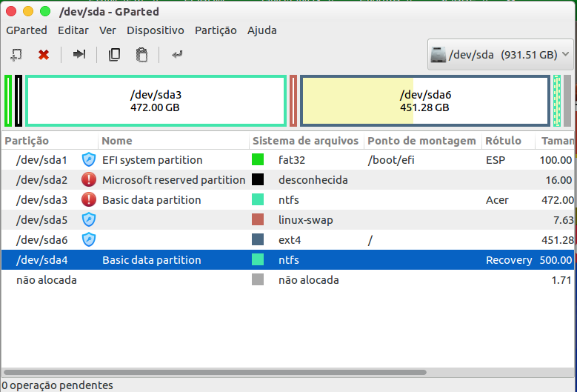Open the /dev/sda device selector dropdown
Image resolution: width=577 pixels, height=392 pixels.
(x=501, y=55)
